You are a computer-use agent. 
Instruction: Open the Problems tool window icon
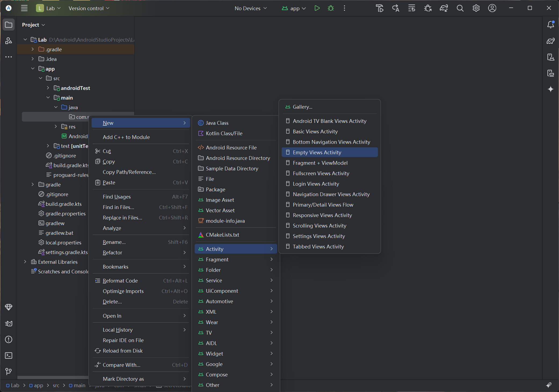pos(9,339)
